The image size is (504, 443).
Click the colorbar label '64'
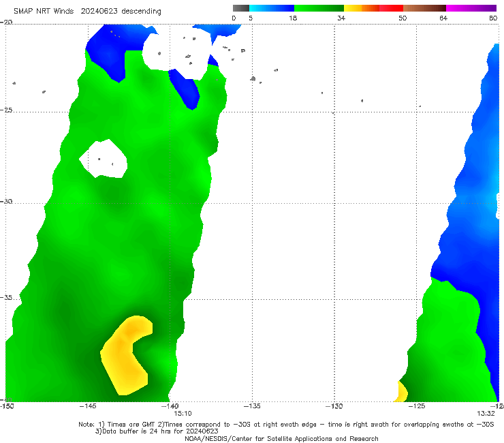click(x=443, y=18)
